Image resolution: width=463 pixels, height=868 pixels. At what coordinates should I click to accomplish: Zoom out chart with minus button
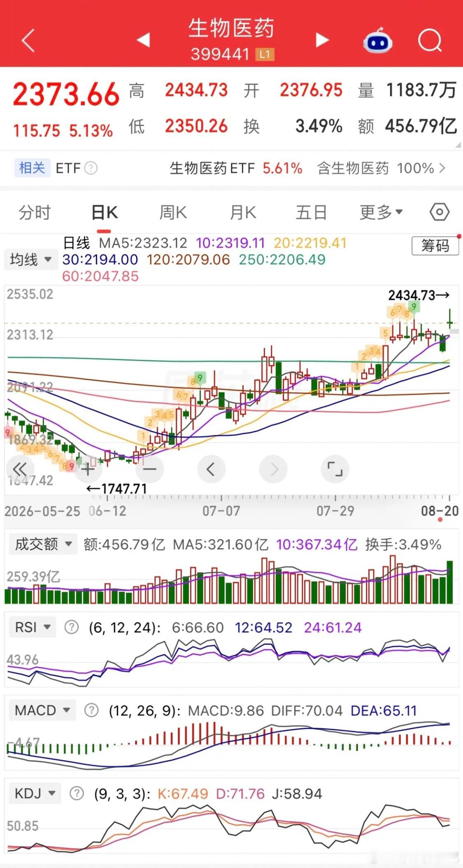(x=149, y=469)
